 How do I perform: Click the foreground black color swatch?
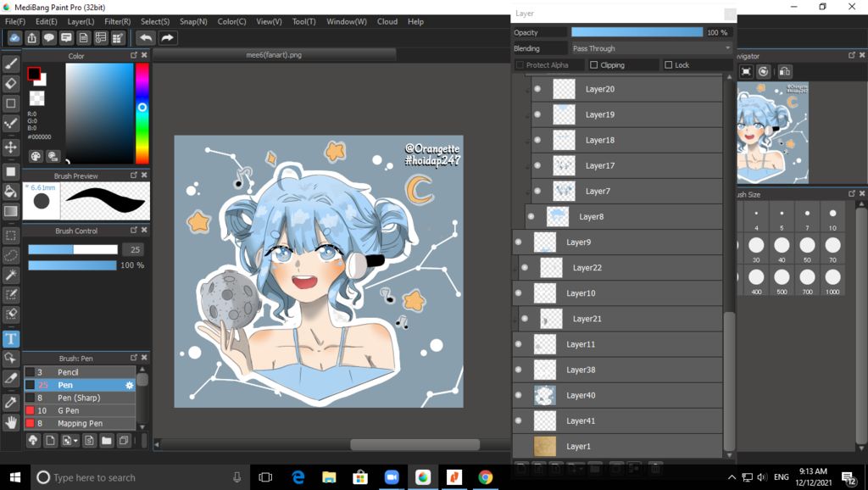34,73
